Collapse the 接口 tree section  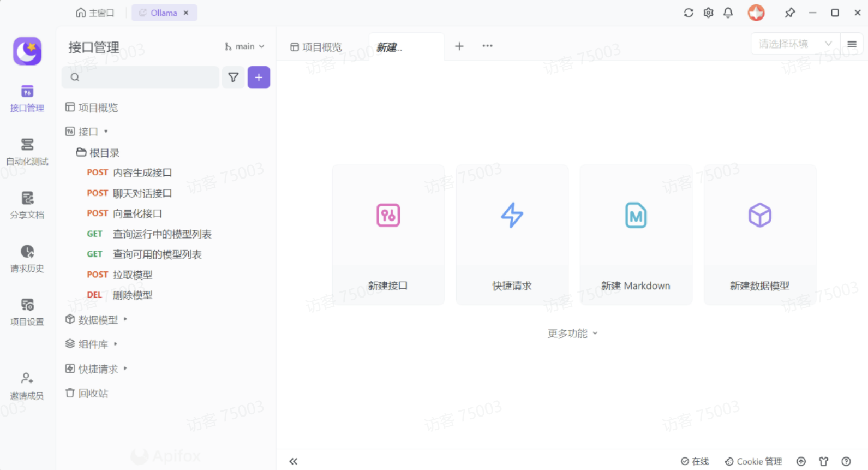pos(106,132)
